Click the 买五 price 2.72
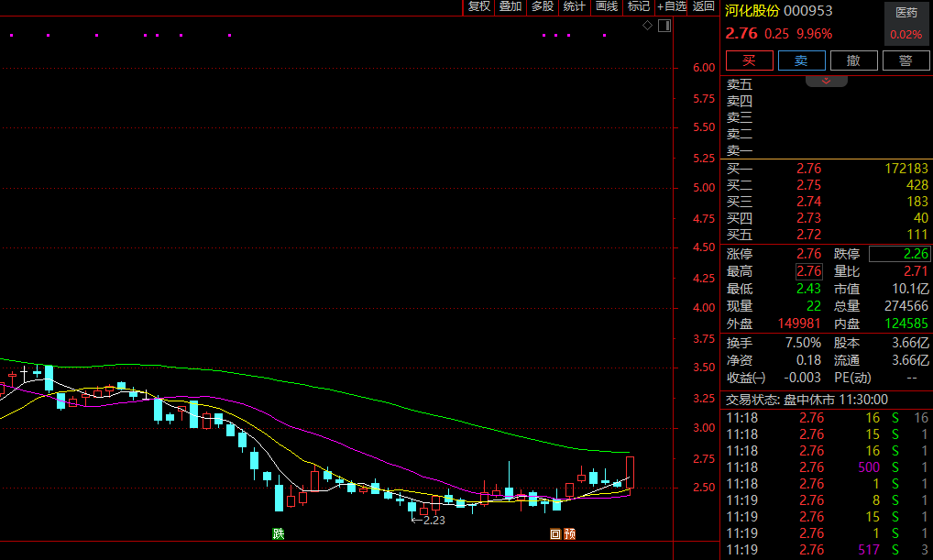The width and height of the screenshot is (933, 560). 808,235
